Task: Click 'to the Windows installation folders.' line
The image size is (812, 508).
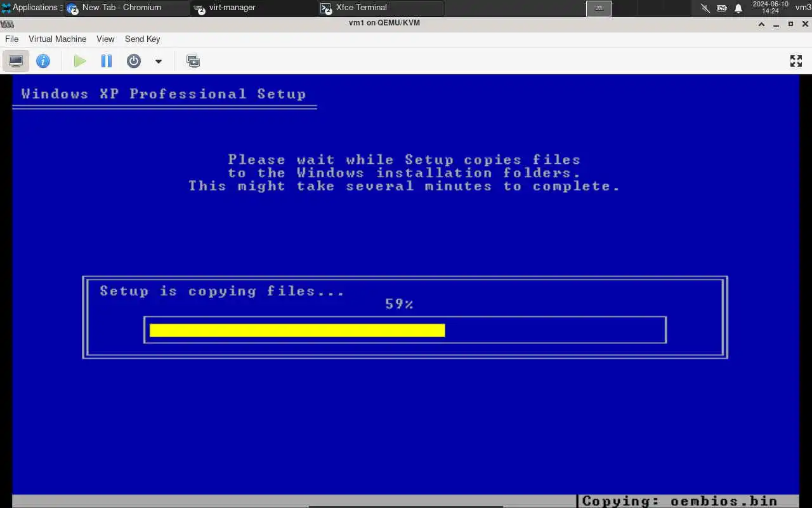Action: 404,173
